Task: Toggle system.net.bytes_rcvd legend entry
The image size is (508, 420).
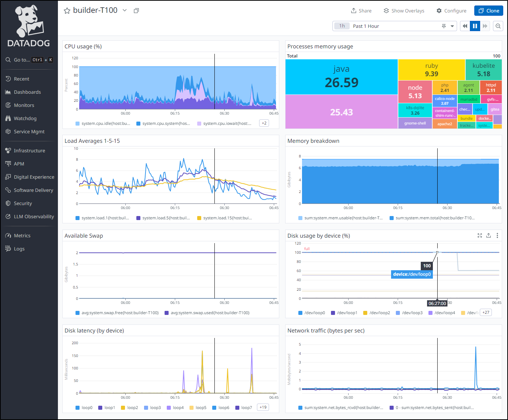Action: [341, 408]
